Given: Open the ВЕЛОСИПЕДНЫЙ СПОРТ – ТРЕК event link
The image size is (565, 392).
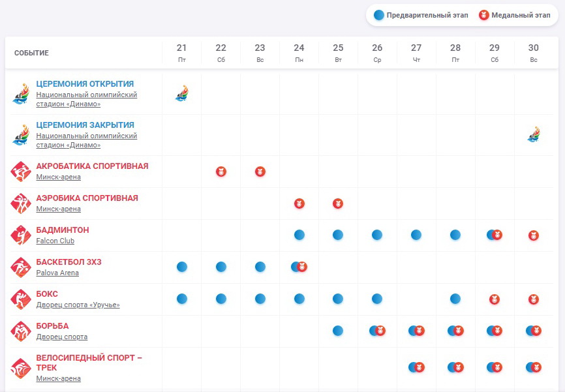Looking at the screenshot, I should pyautogui.click(x=89, y=363).
